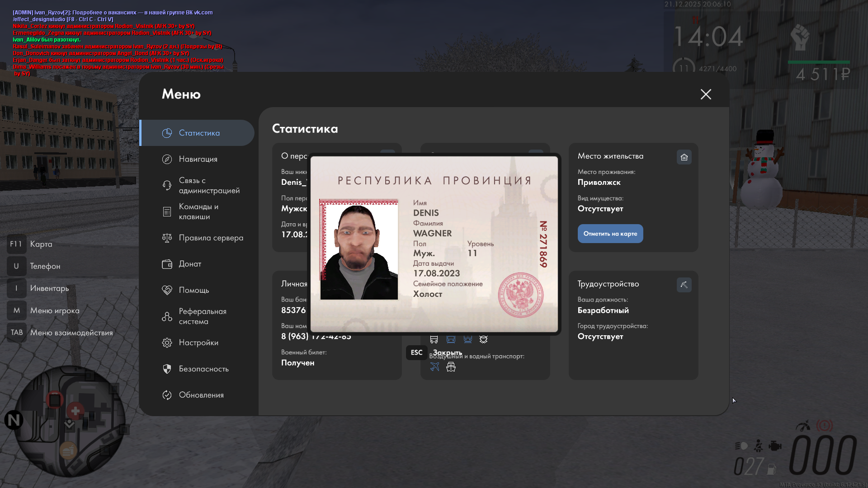The width and height of the screenshot is (868, 488).
Task: Click the ship license icon
Action: pos(451,367)
